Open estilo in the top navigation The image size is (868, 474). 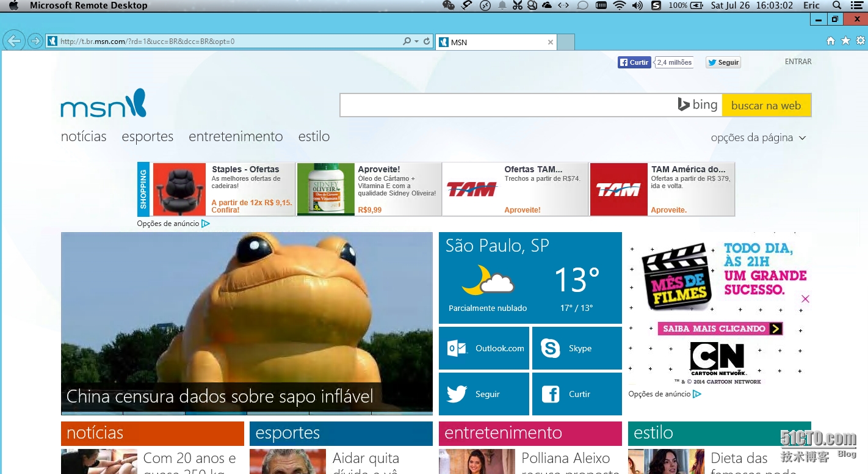coord(314,136)
